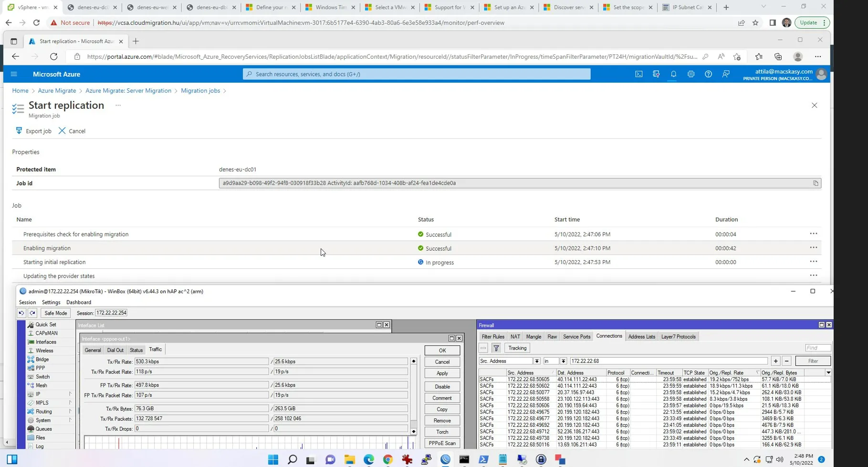This screenshot has height=467, width=868.
Task: Open more options for Start replication blade
Action: 118,106
